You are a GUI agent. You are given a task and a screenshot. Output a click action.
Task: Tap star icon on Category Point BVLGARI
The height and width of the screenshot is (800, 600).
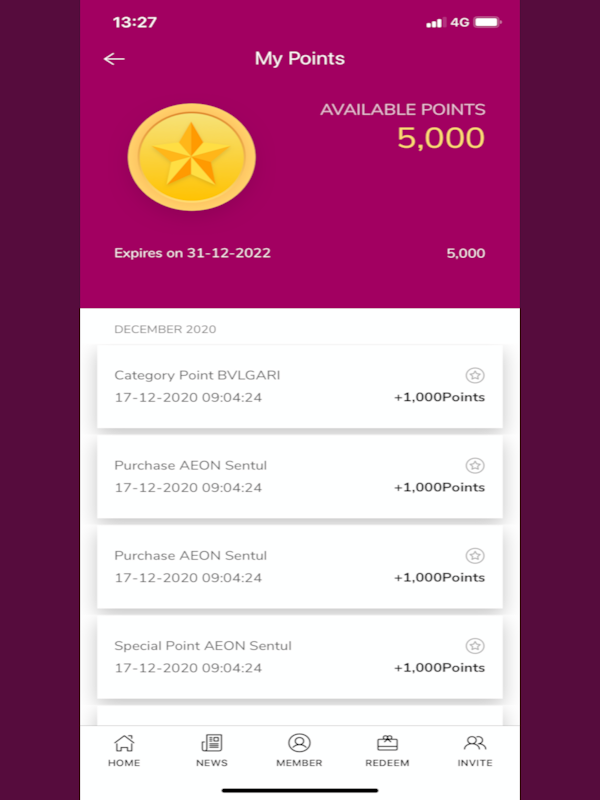pos(475,376)
